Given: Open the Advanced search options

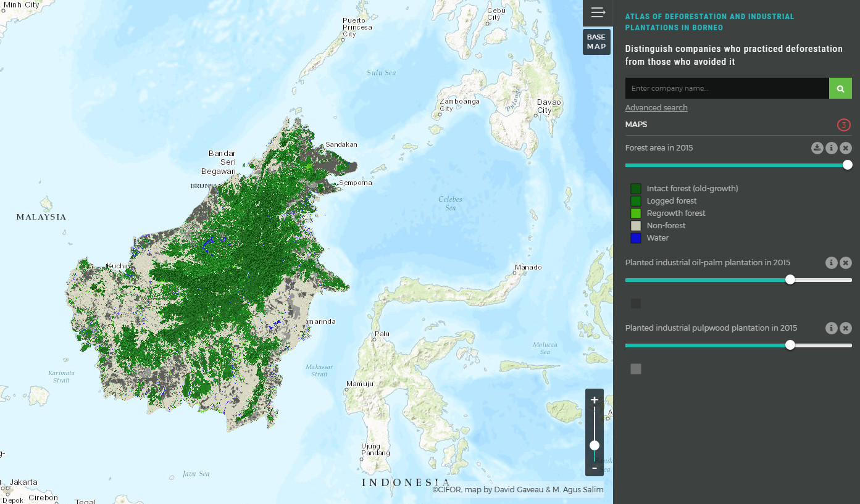Looking at the screenshot, I should [x=656, y=107].
